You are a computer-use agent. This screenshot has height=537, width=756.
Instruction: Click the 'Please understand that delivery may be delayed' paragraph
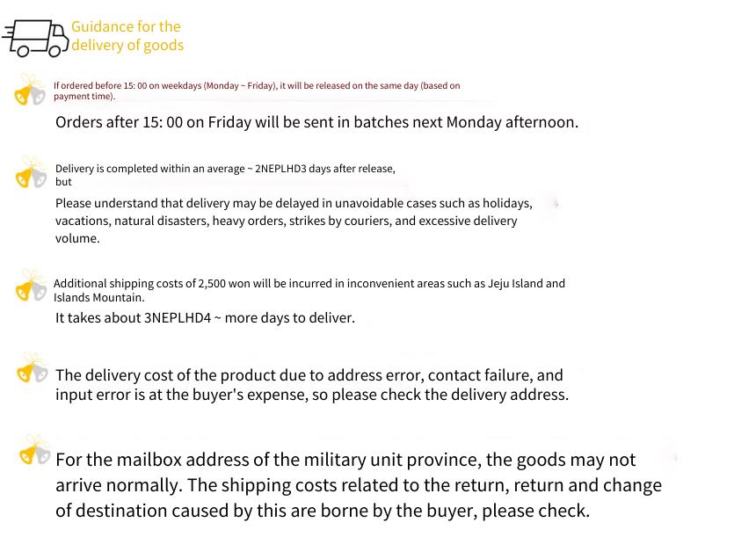(294, 221)
